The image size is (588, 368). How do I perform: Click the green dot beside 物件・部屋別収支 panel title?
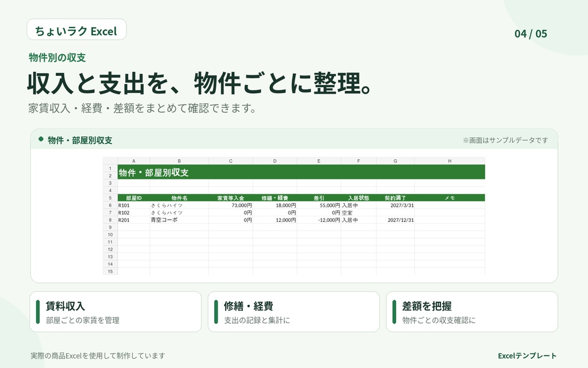(41, 139)
